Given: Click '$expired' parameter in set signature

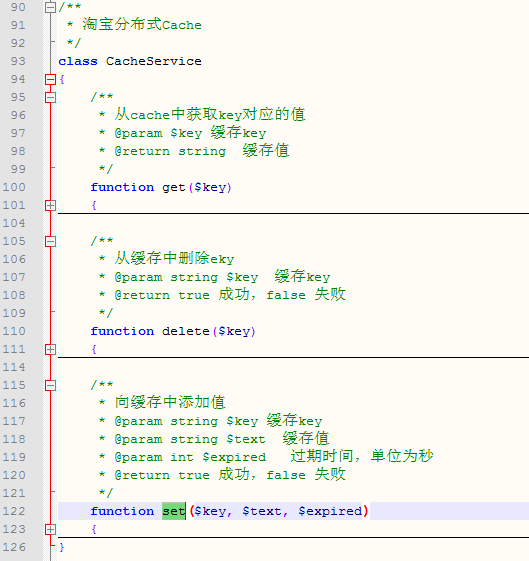Looking at the screenshot, I should (x=330, y=511).
